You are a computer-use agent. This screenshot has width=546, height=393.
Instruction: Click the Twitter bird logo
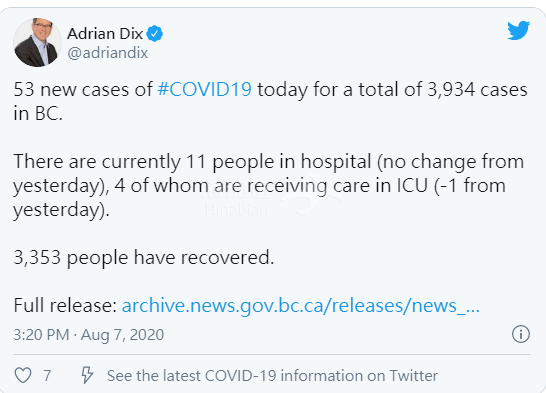[x=518, y=30]
